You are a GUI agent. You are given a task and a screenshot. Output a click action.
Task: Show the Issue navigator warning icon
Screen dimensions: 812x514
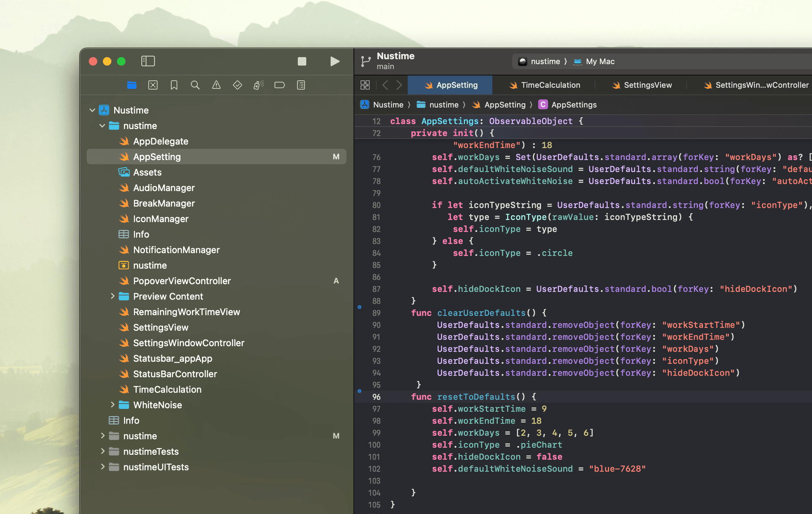[216, 85]
